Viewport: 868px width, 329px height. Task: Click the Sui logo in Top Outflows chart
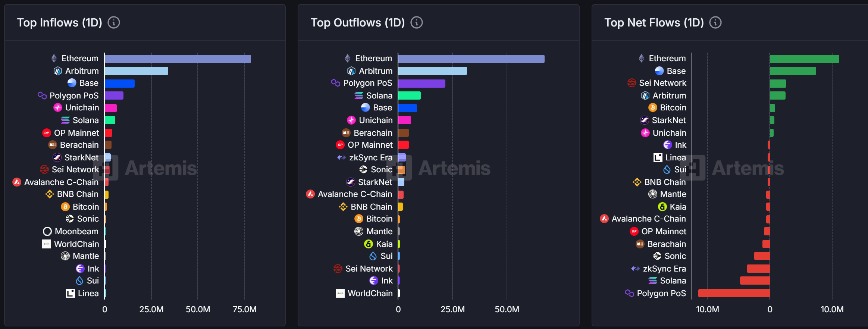tap(373, 256)
